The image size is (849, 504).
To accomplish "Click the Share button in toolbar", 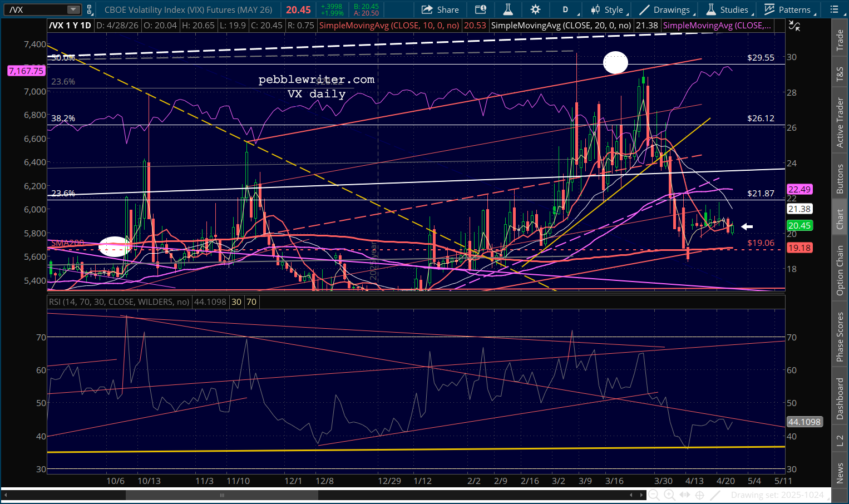I will coord(440,9).
